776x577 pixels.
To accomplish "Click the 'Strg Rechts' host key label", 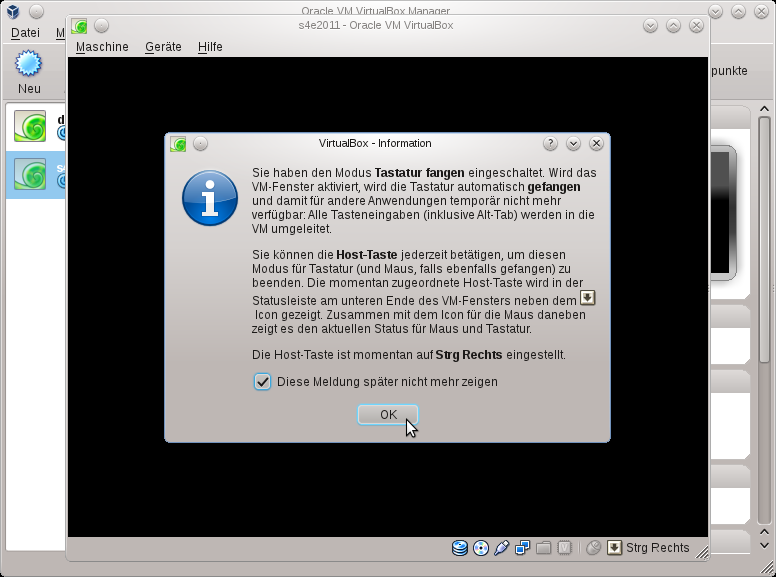I will [x=658, y=548].
